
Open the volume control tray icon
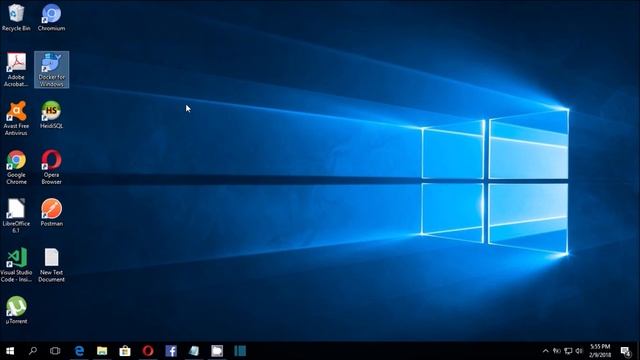point(579,351)
